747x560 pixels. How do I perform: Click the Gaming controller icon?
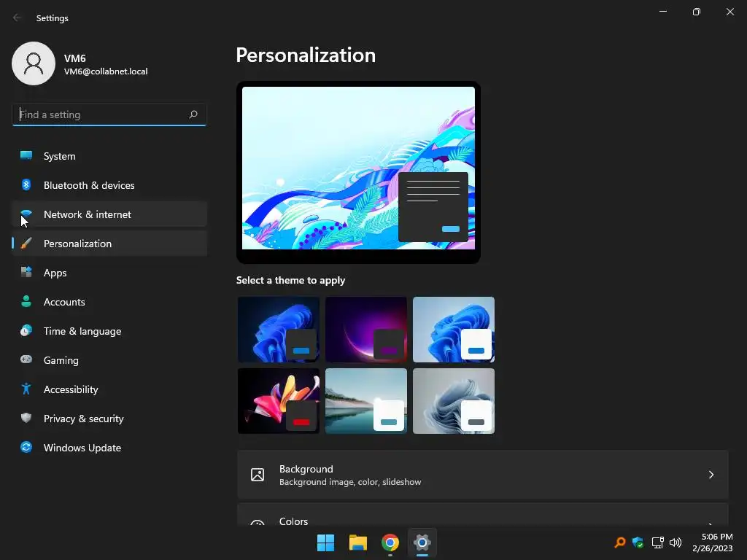[26, 359]
